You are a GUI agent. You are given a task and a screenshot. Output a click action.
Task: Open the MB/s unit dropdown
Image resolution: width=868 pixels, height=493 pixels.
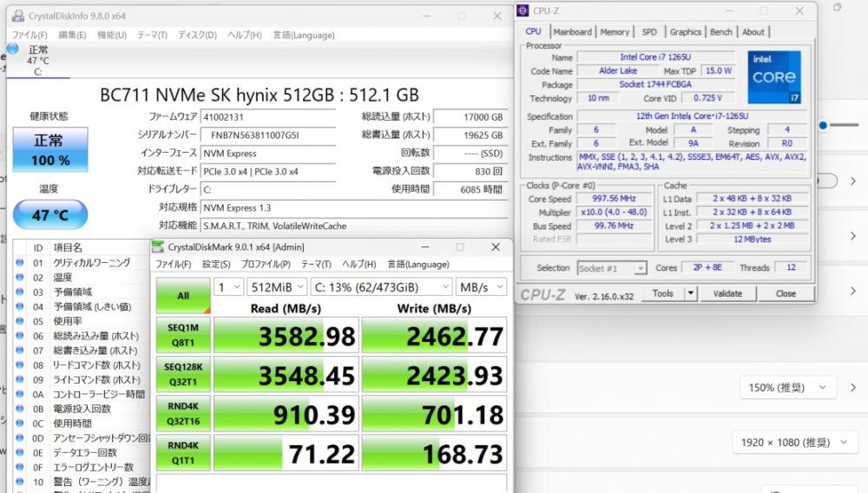point(481,287)
